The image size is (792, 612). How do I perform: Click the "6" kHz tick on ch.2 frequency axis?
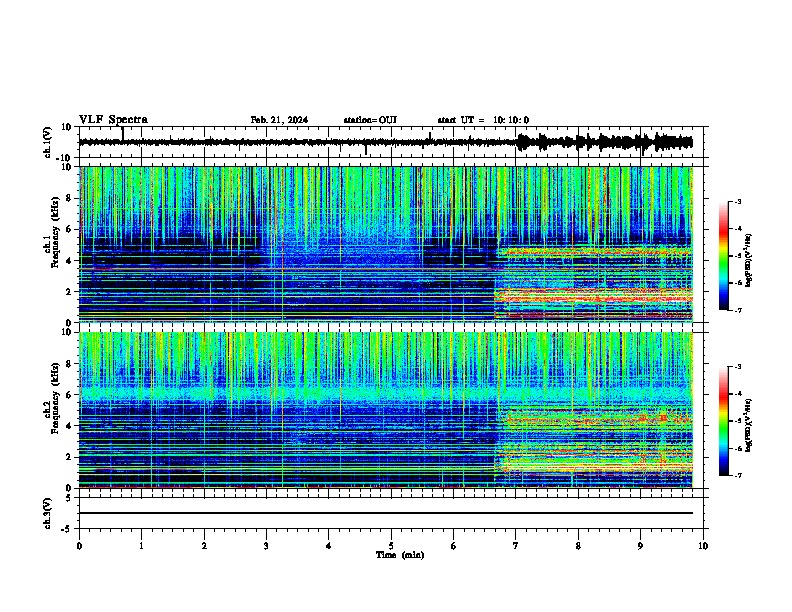click(x=70, y=394)
